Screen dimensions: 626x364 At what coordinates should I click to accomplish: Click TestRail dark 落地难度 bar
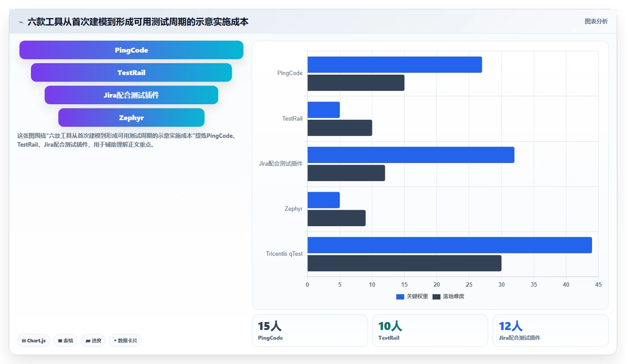[x=340, y=128]
